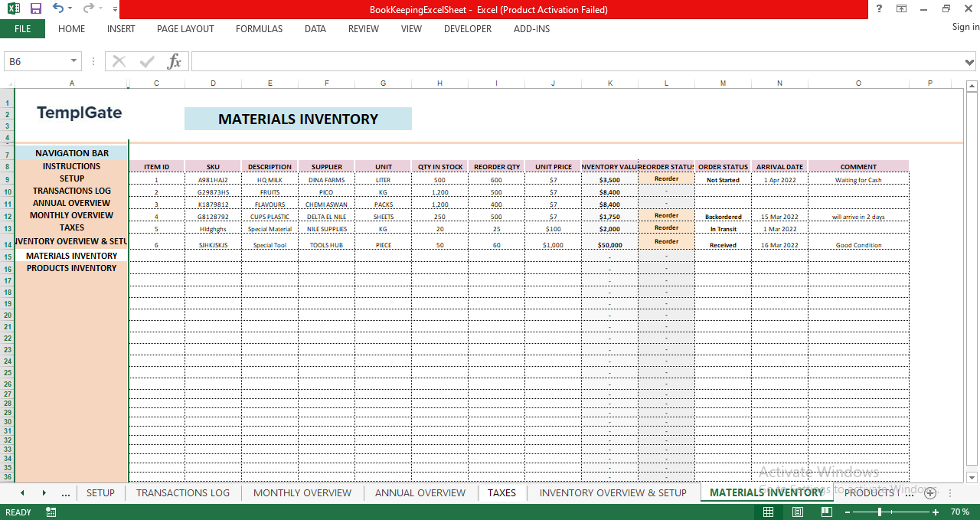Switch to the INSERT ribbon tab
Image resolution: width=980 pixels, height=520 pixels.
click(121, 29)
